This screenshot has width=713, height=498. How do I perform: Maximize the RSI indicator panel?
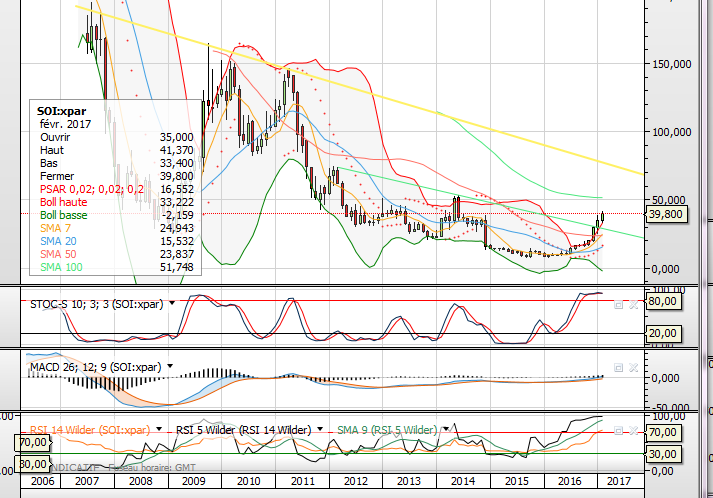click(x=619, y=431)
